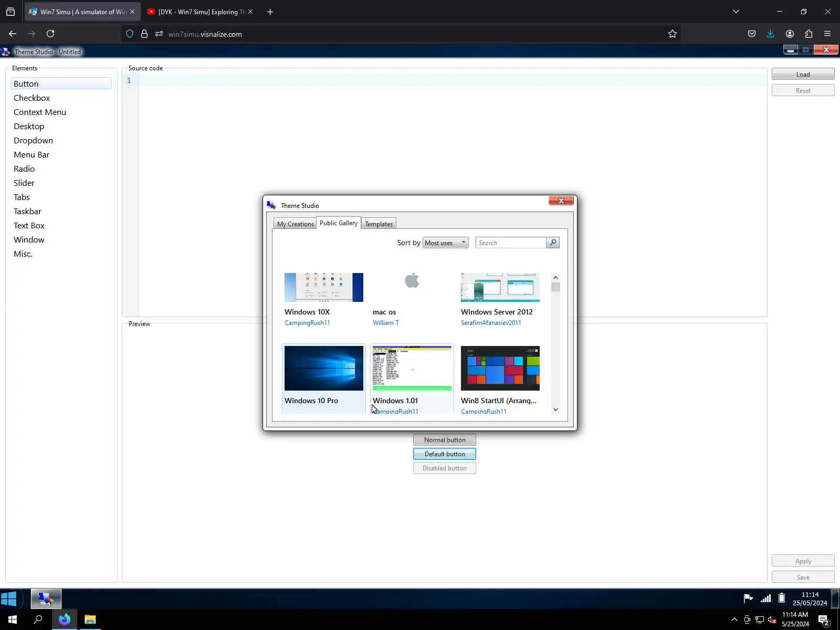The image size is (840, 630).
Task: Open the browser downloads icon
Action: 770,34
